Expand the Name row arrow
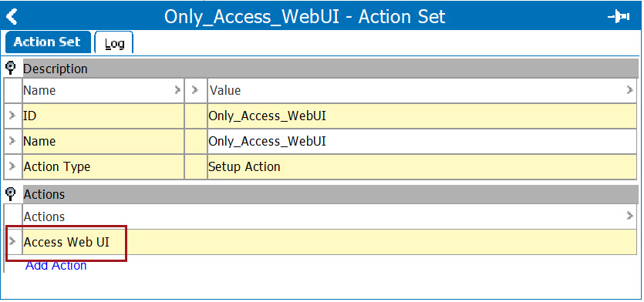The image size is (644, 302). click(12, 141)
